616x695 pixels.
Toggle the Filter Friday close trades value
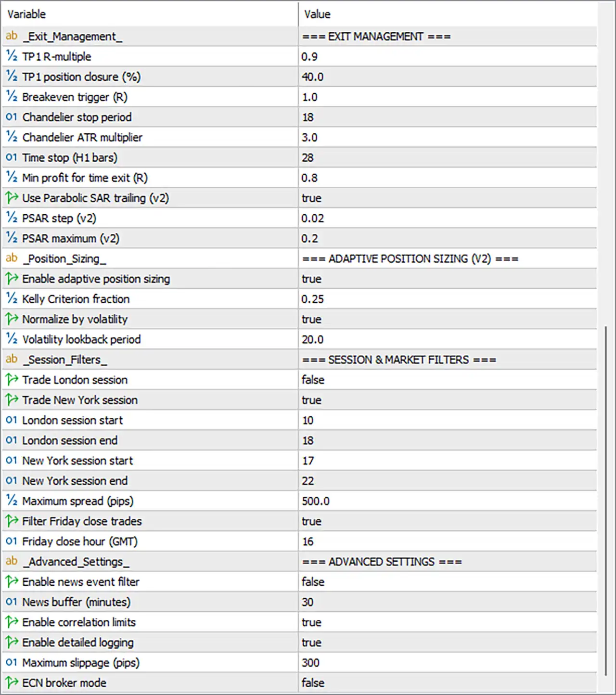tap(312, 522)
